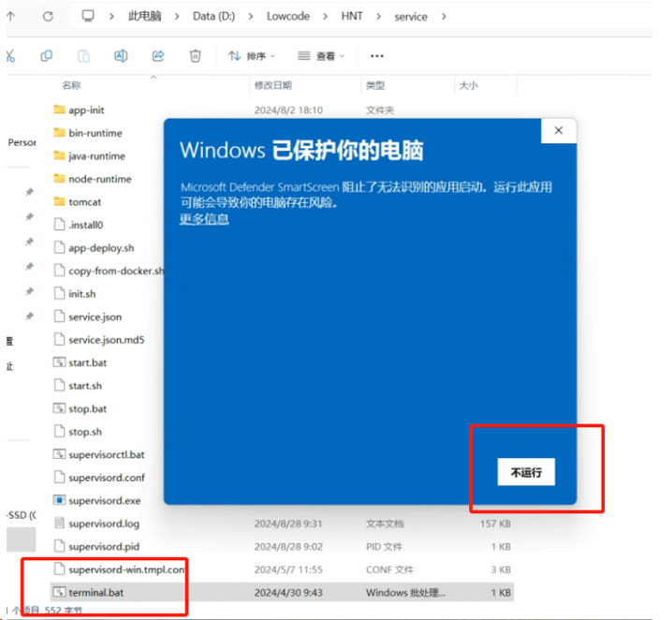Click the 不运行 button in SmartScreen dialog
This screenshot has height=620, width=672.
(x=526, y=473)
